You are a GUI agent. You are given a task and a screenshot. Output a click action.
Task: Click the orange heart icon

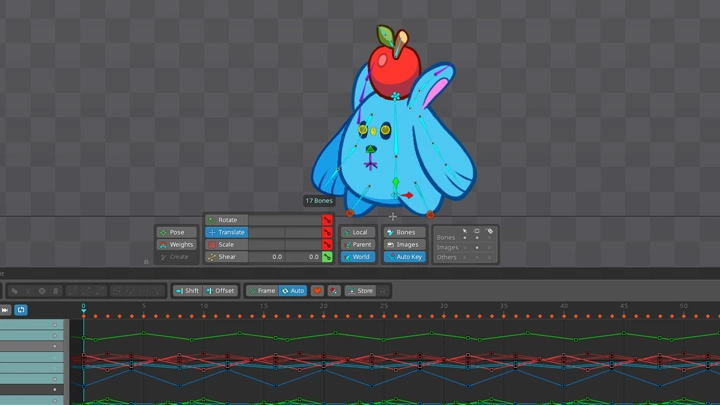pyautogui.click(x=317, y=291)
